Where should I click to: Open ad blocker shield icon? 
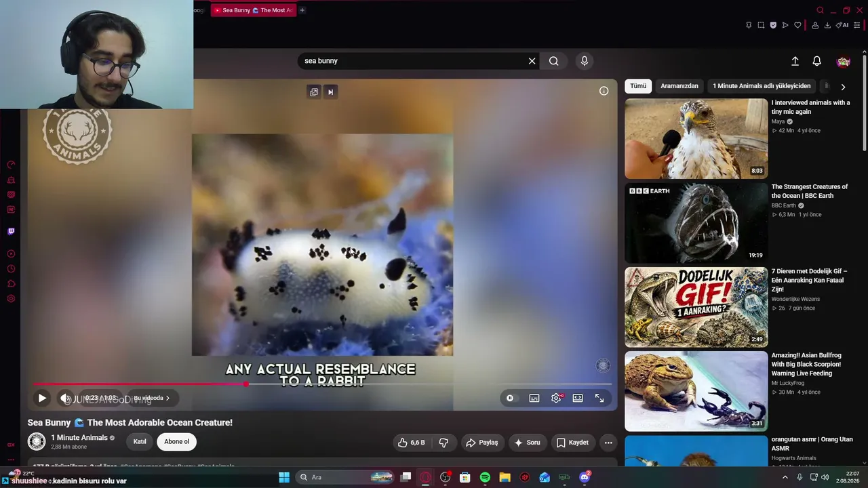point(773,25)
